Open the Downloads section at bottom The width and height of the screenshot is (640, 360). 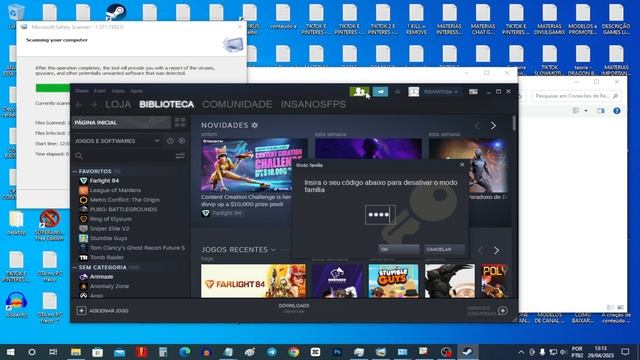pyautogui.click(x=294, y=308)
